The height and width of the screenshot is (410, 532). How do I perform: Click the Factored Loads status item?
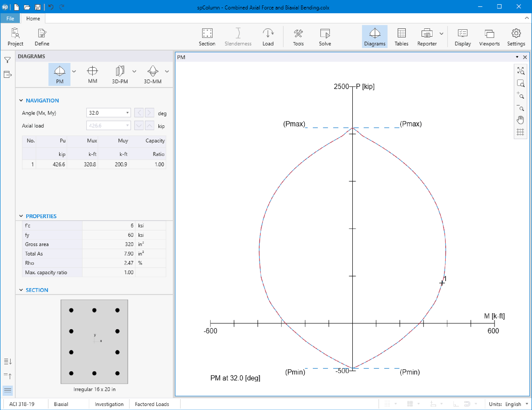point(152,404)
